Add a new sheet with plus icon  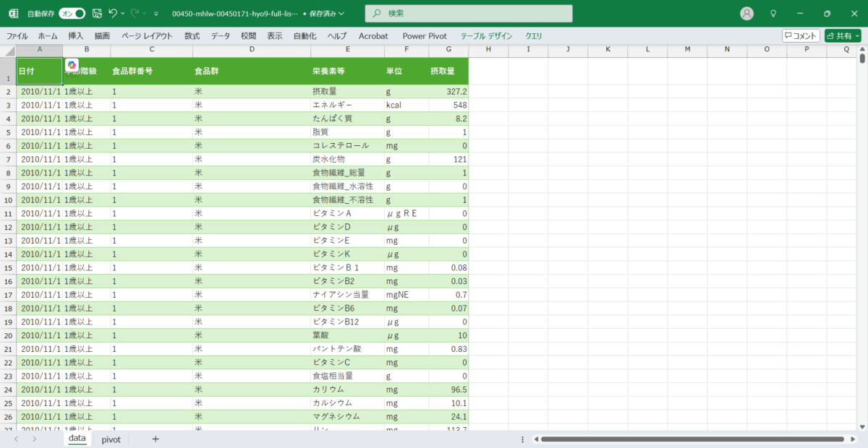tap(155, 439)
